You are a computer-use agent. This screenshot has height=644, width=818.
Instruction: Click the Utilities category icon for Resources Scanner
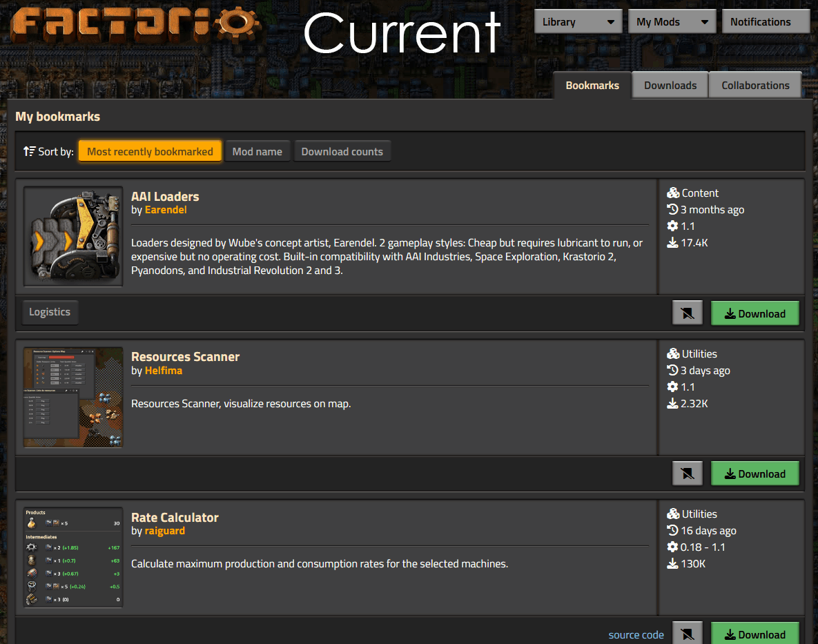point(673,354)
